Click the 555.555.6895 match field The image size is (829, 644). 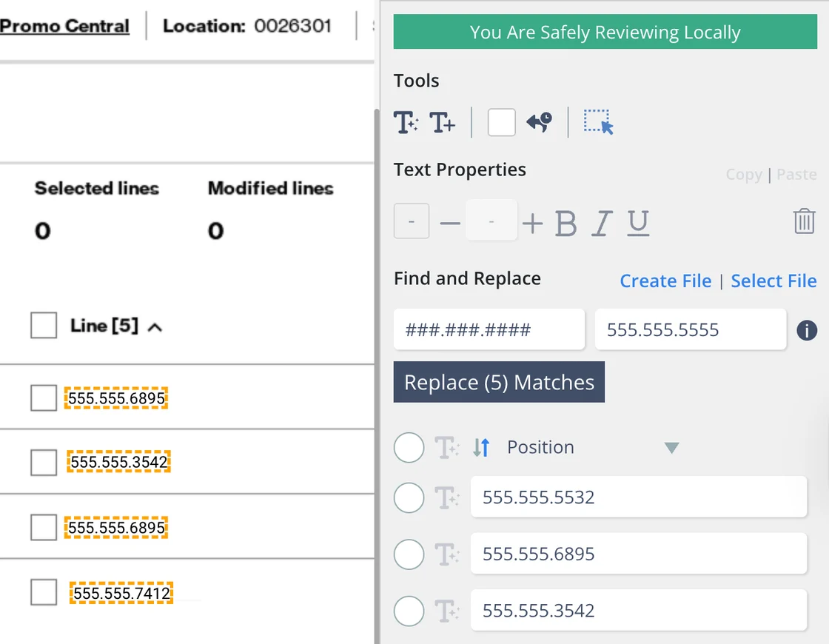click(639, 554)
